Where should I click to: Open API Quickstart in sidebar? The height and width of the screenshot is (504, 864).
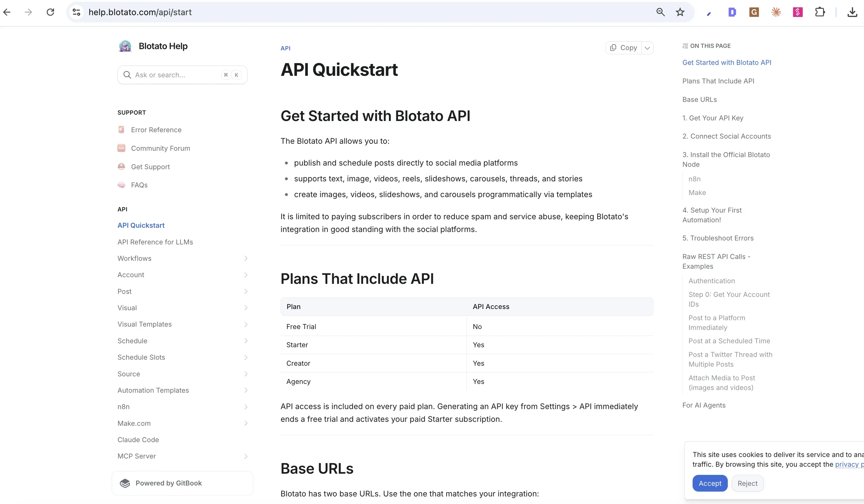(x=141, y=225)
